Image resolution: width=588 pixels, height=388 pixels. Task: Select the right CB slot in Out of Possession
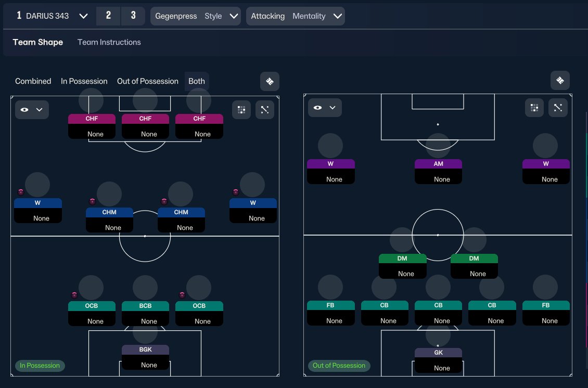(x=492, y=313)
